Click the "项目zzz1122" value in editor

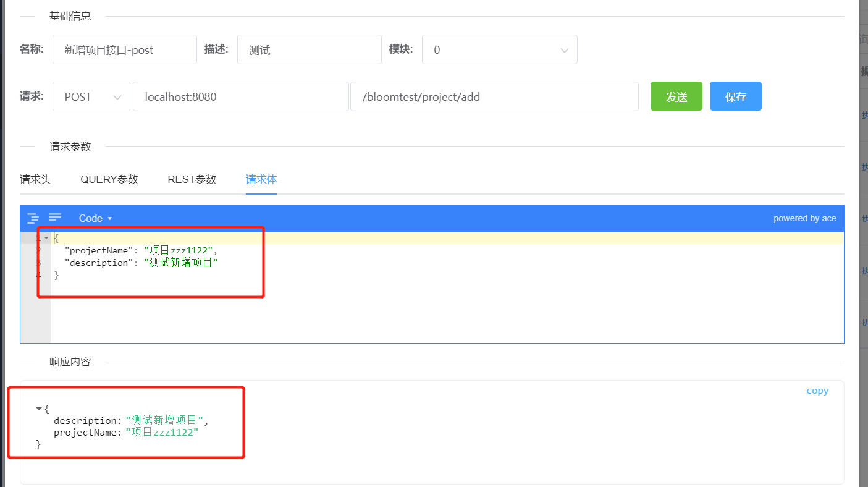tap(179, 250)
